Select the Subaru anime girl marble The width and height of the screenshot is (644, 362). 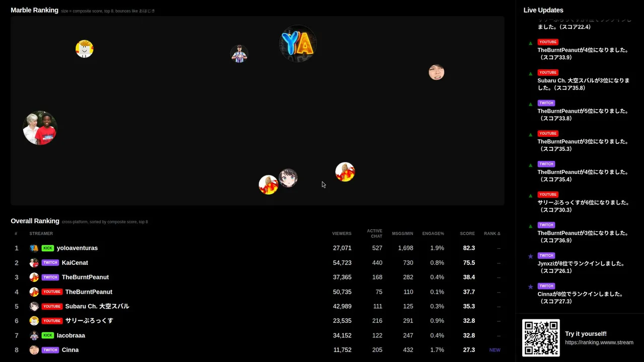pos(288,178)
